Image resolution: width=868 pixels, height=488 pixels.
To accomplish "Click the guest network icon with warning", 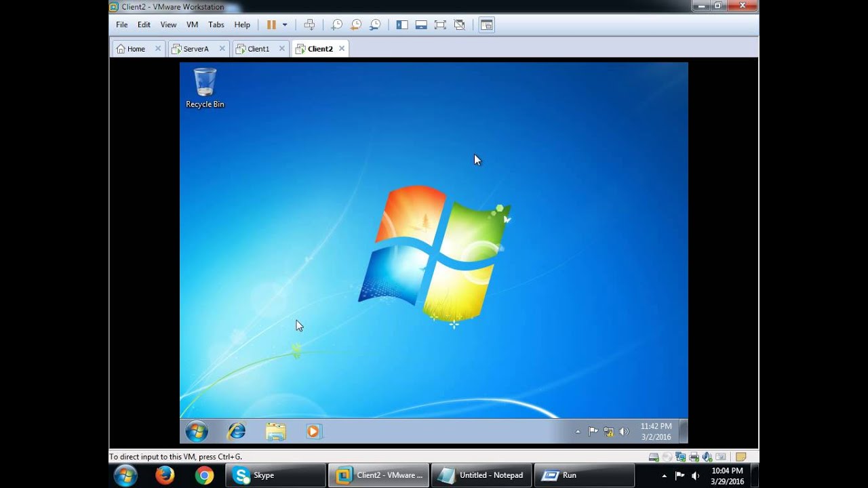I will point(609,432).
